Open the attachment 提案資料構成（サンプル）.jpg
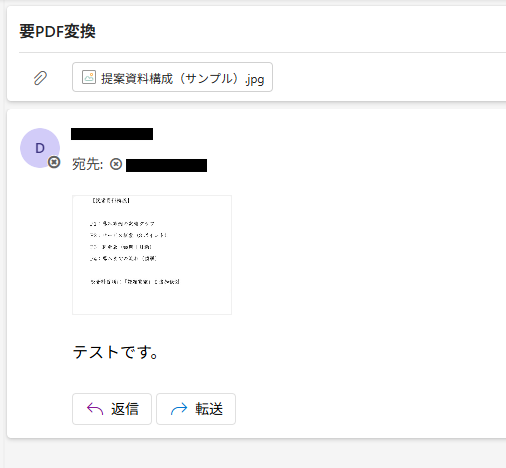 (x=172, y=77)
